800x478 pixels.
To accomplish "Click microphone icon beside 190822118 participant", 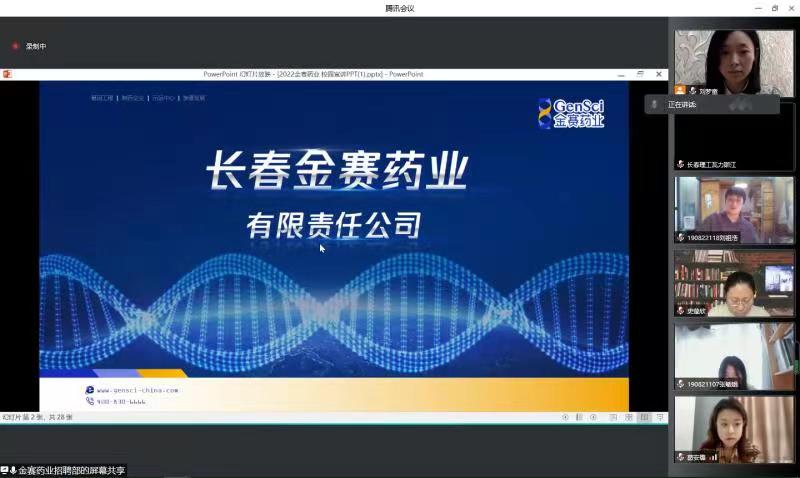I will pos(680,238).
